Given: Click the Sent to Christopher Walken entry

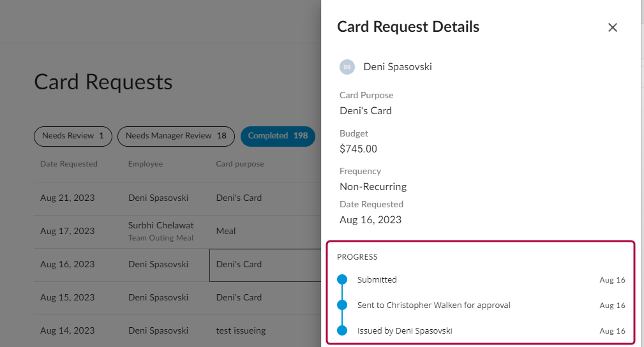Looking at the screenshot, I should coord(434,306).
